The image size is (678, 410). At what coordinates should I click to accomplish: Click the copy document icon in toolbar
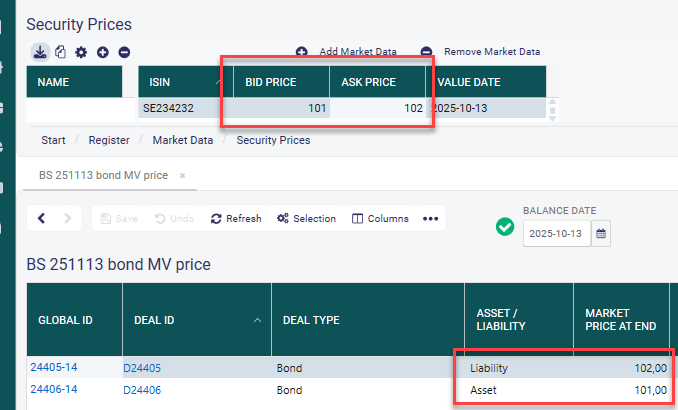point(60,52)
